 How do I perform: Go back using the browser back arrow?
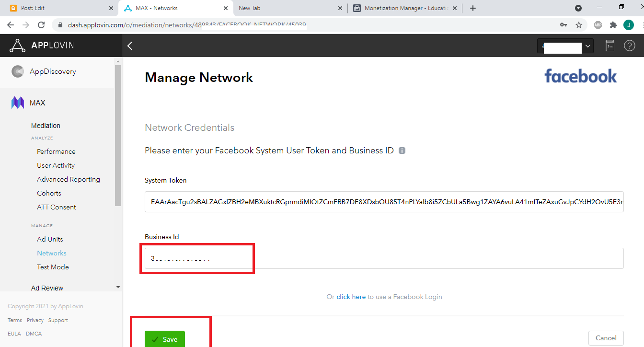[11, 25]
